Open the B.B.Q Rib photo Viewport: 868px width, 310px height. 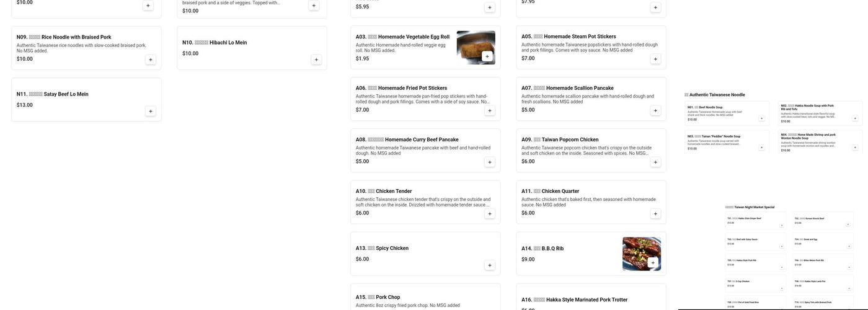tap(642, 254)
